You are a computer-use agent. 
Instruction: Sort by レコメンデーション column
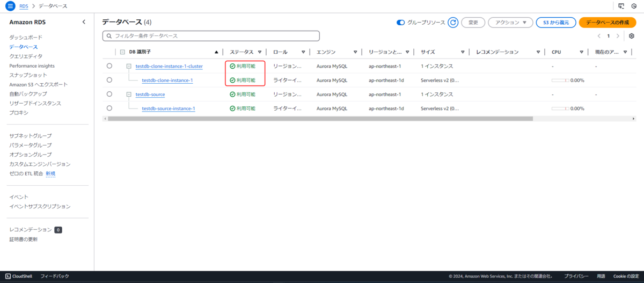coord(538,52)
